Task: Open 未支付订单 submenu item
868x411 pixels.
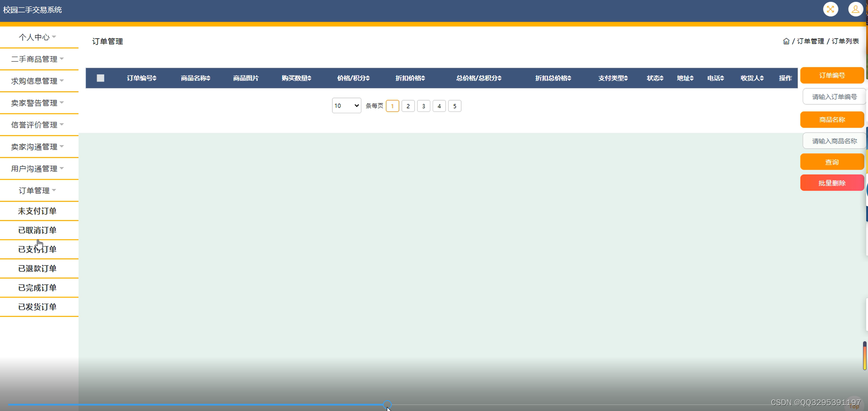Action: [39, 211]
